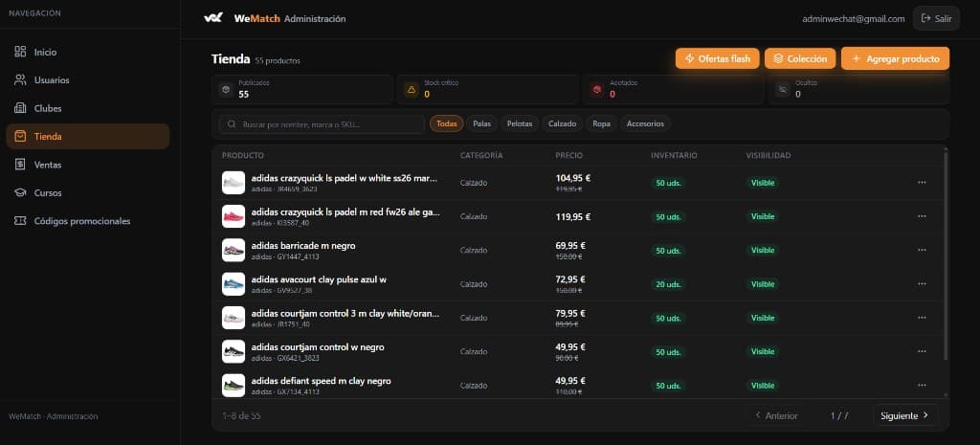Click the 119,95 € price of crazyquick m red

pos(573,217)
